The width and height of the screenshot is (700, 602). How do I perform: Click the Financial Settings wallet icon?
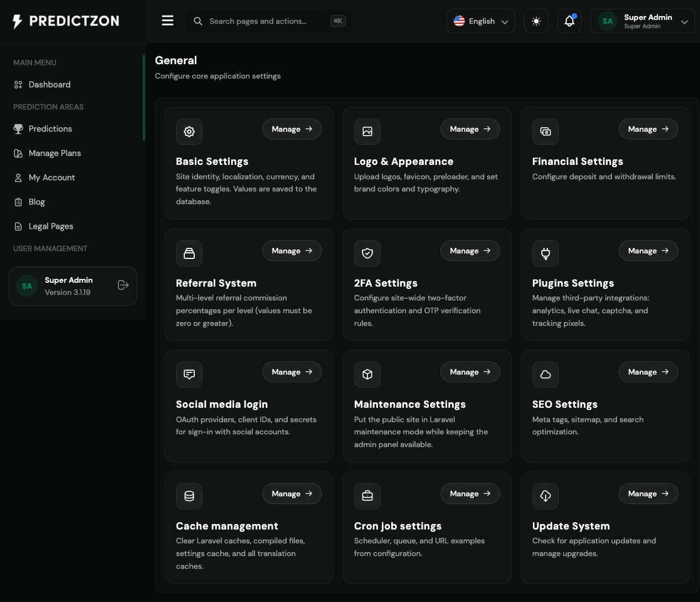[546, 132]
